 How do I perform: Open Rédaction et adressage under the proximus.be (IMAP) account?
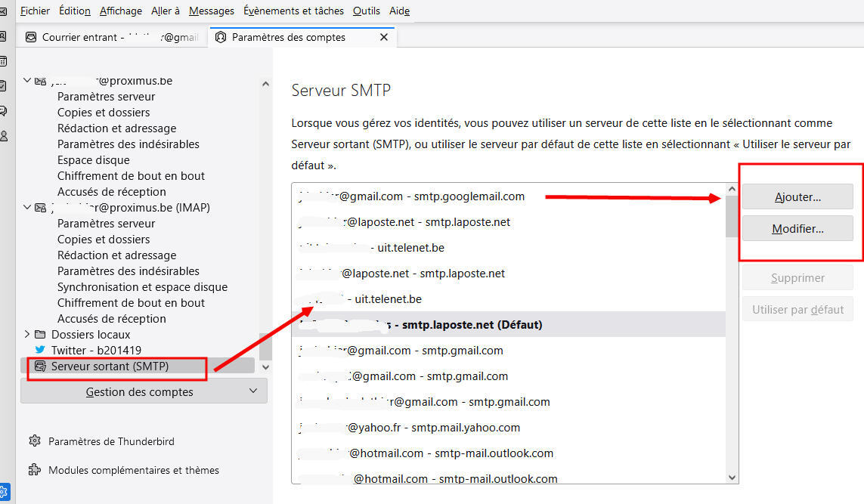coord(117,255)
